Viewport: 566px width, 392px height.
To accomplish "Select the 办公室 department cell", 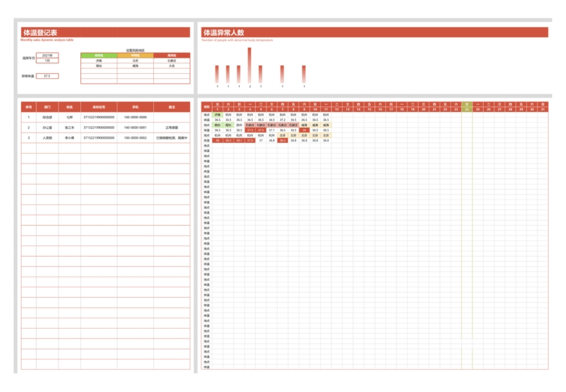I will tap(47, 127).
